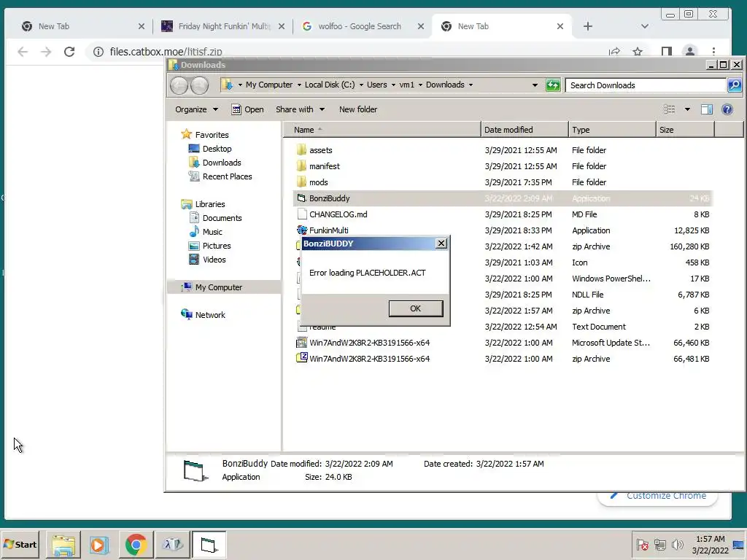The image size is (747, 560).
Task: Select the Libraries group header
Action: tap(209, 204)
